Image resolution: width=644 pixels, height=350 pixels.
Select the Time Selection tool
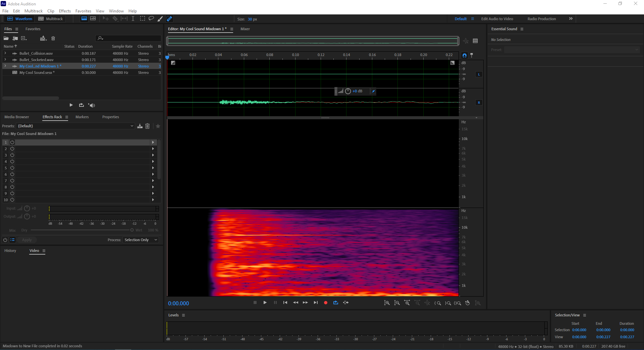[x=133, y=19]
